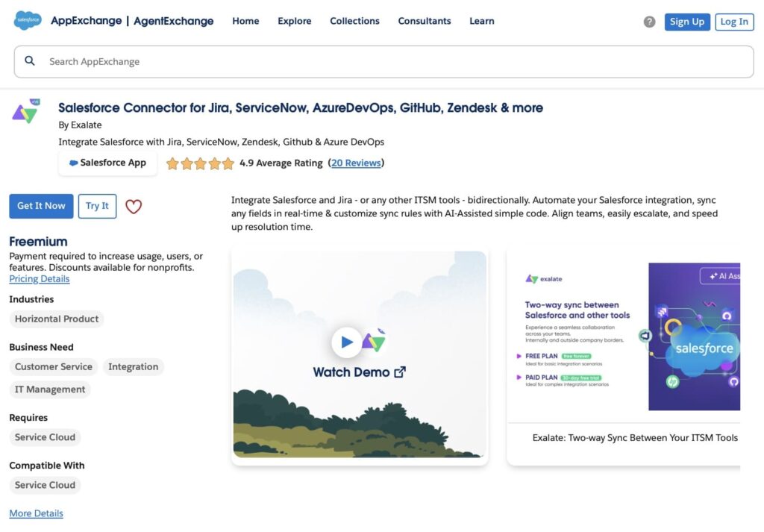Focus the Search AppExchange field
This screenshot has width=764, height=532.
(x=384, y=61)
